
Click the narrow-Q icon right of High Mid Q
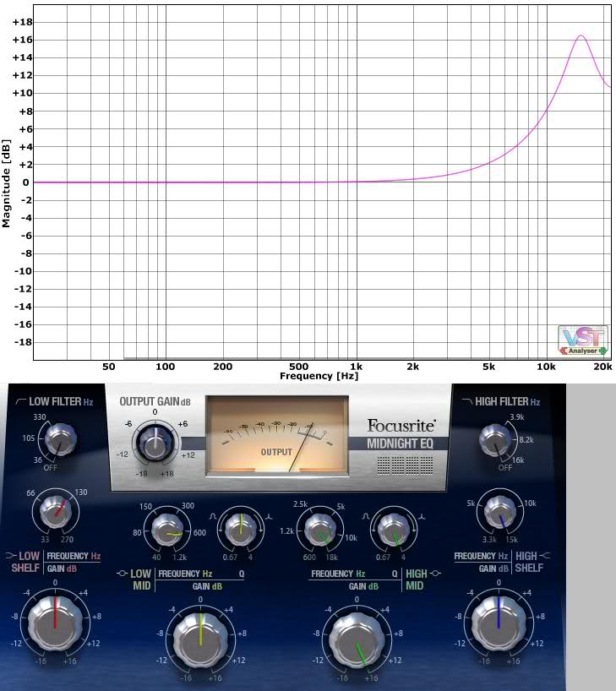click(422, 516)
